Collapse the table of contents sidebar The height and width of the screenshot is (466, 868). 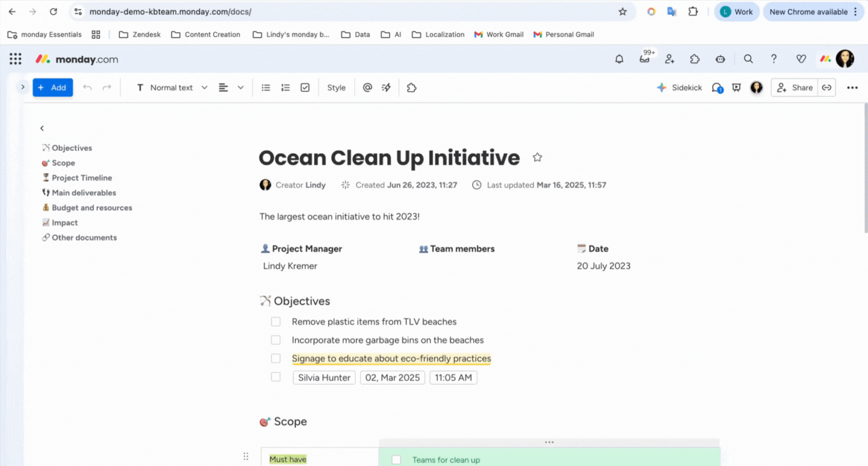(42, 128)
